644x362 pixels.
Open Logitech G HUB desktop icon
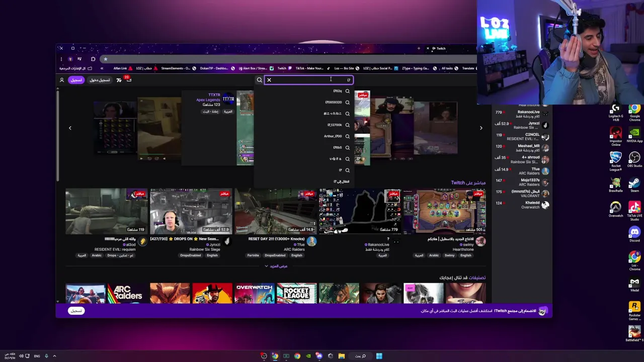(616, 113)
